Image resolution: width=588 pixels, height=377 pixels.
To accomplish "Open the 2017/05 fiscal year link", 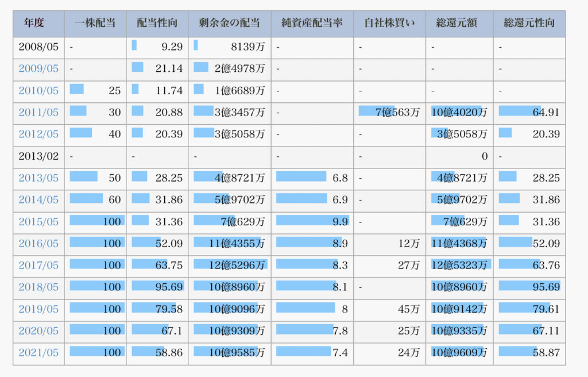I will [38, 265].
